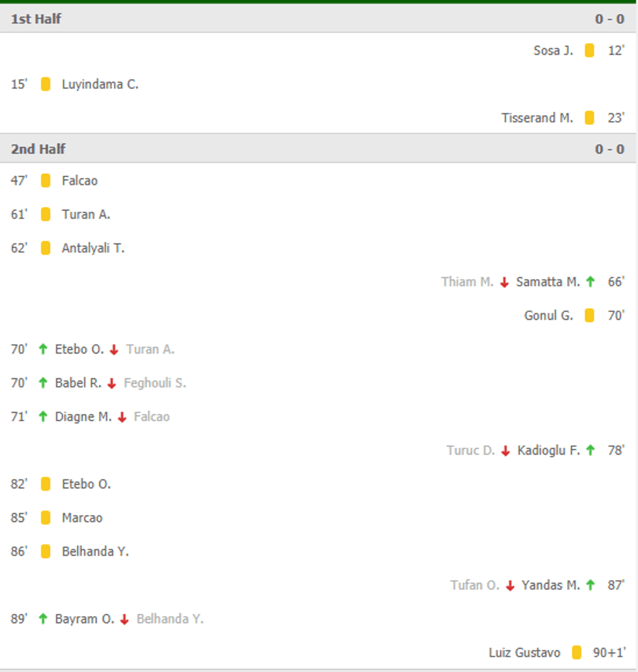Image resolution: width=638 pixels, height=672 pixels.
Task: Open player Babel R.
Action: pyautogui.click(x=78, y=383)
